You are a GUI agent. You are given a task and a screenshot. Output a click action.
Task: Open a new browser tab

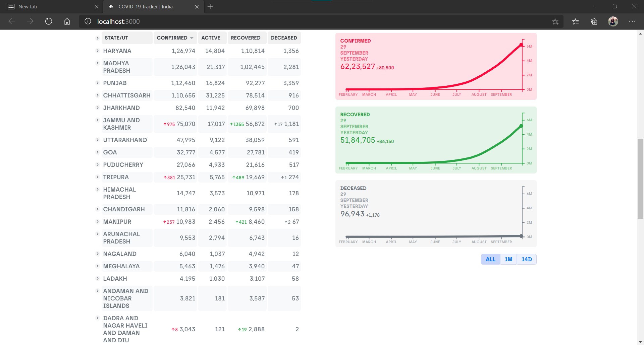pyautogui.click(x=210, y=6)
